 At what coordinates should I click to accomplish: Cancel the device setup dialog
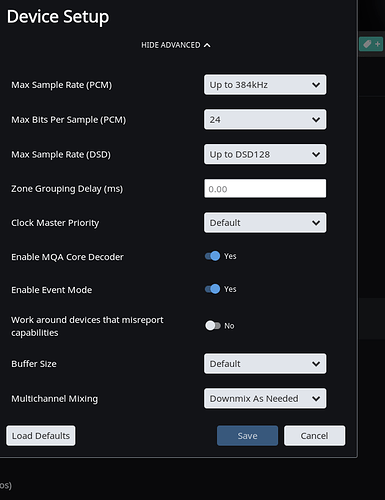(314, 436)
